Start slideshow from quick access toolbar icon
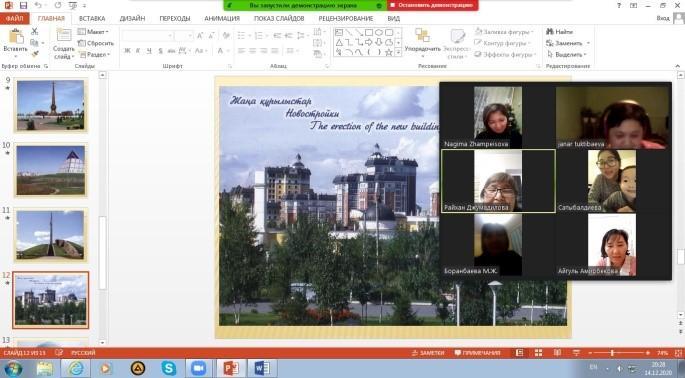 pos(73,5)
